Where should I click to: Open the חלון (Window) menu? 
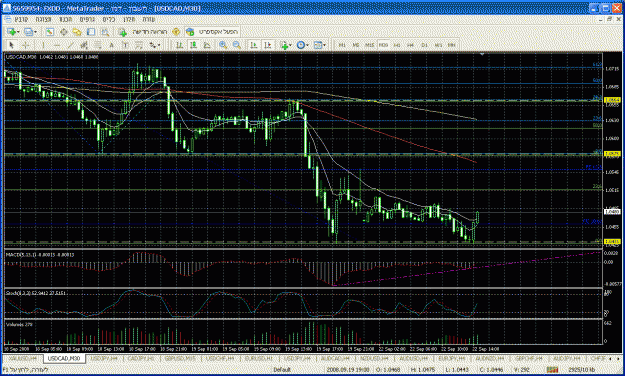click(x=129, y=20)
